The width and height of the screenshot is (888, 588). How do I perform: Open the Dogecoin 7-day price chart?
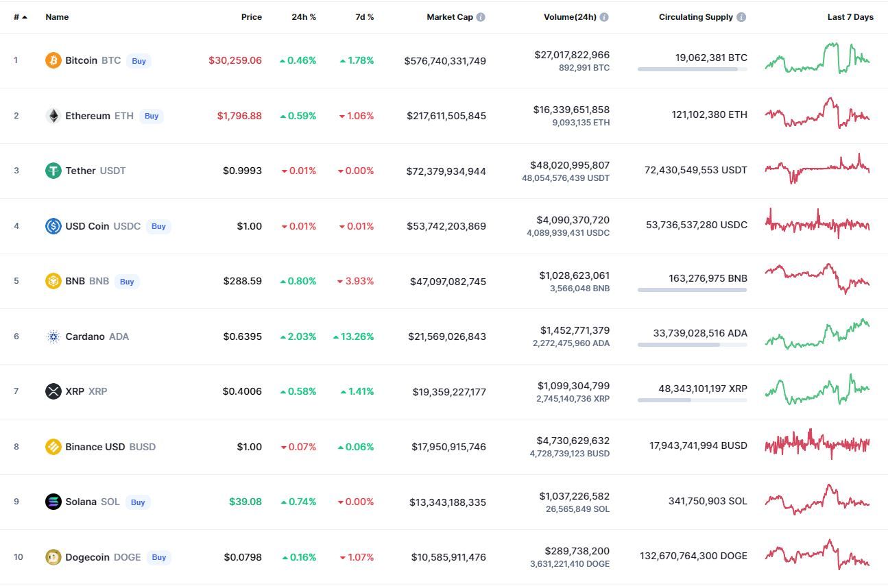[817, 554]
